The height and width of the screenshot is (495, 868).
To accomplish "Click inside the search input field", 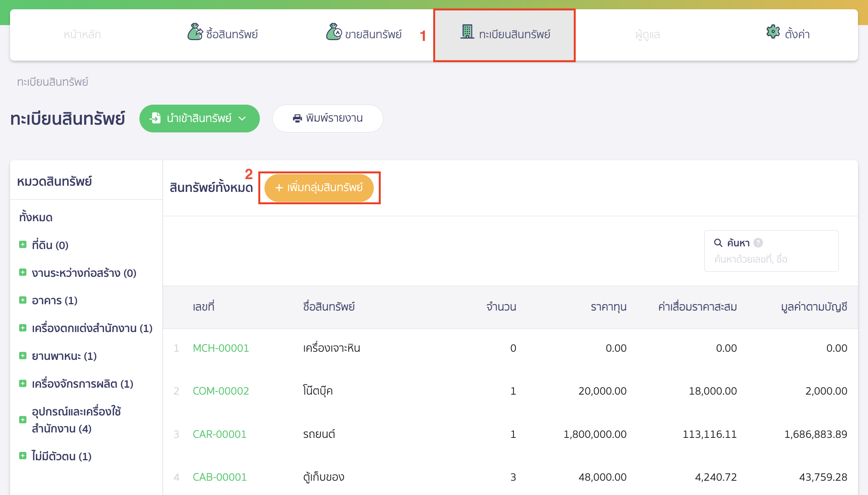I will point(771,259).
